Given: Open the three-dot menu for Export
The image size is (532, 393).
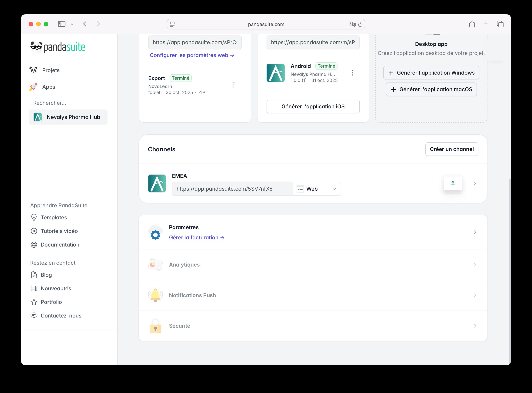Looking at the screenshot, I should pos(234,85).
